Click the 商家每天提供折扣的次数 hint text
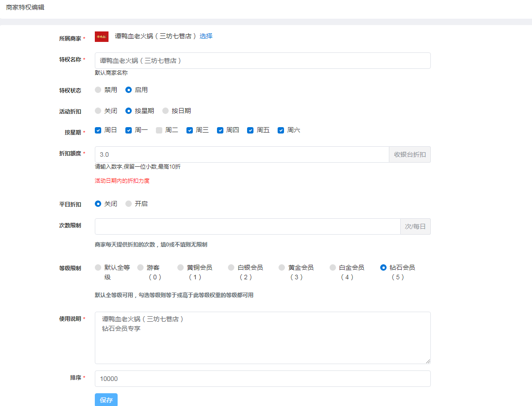The height and width of the screenshot is (406, 532). click(151, 245)
